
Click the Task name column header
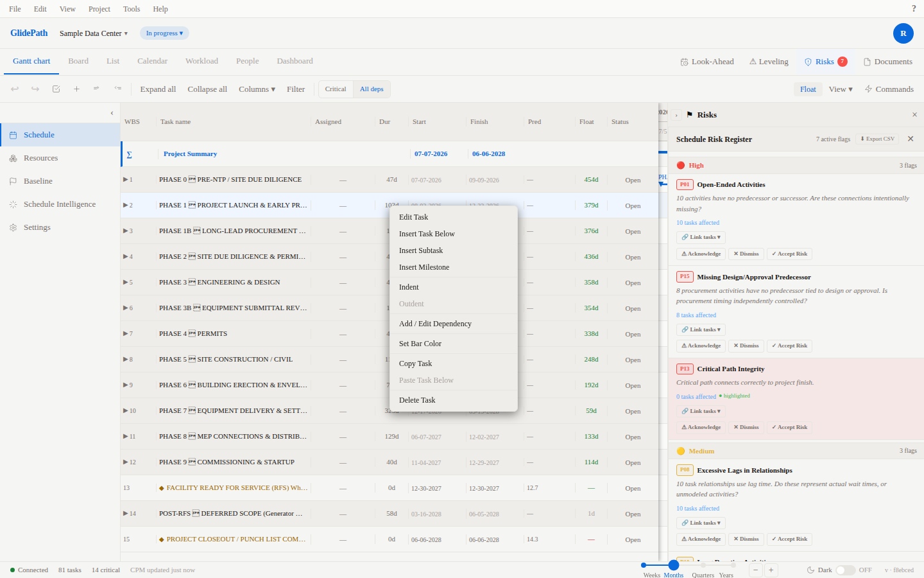(x=176, y=121)
